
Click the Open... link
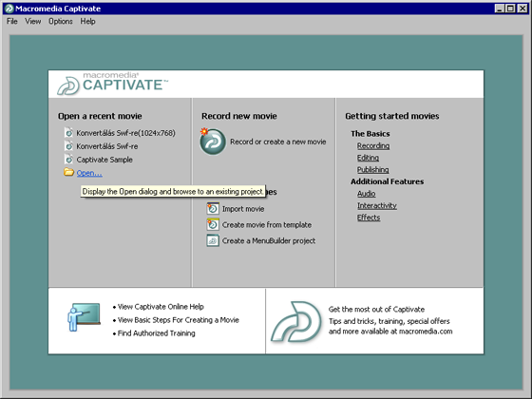click(x=89, y=173)
